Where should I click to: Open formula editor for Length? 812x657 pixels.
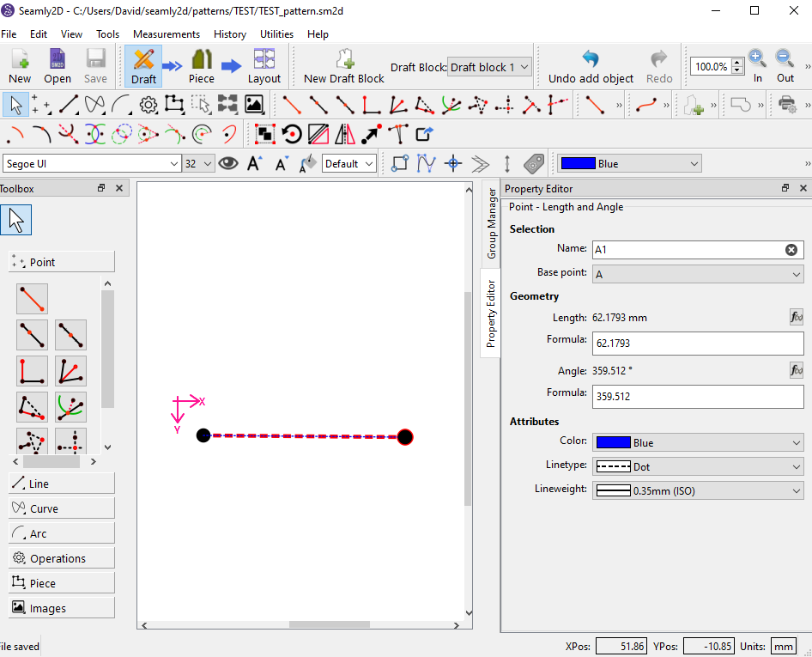[796, 318]
